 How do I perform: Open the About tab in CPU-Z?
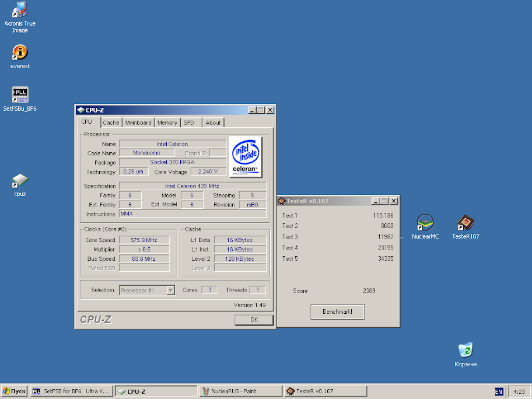coord(213,123)
